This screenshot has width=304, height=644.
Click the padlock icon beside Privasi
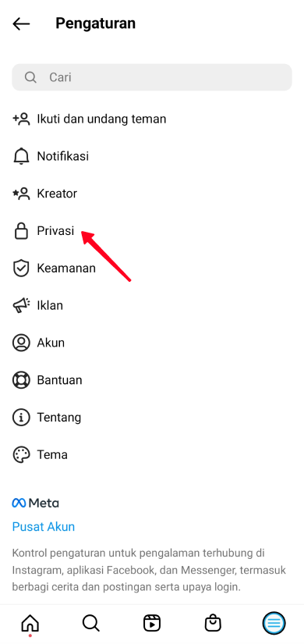[x=21, y=231]
